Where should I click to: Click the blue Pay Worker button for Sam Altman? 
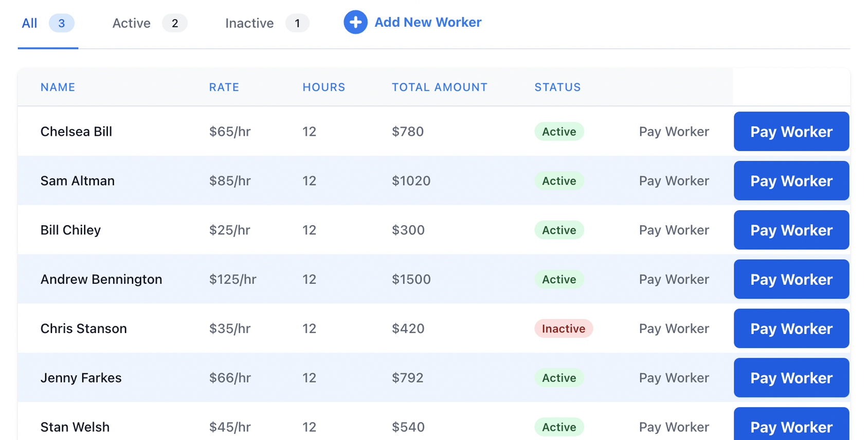click(x=791, y=181)
